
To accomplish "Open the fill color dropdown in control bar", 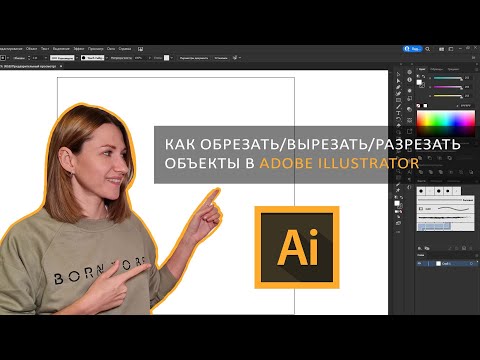I will pyautogui.click(x=8, y=58).
